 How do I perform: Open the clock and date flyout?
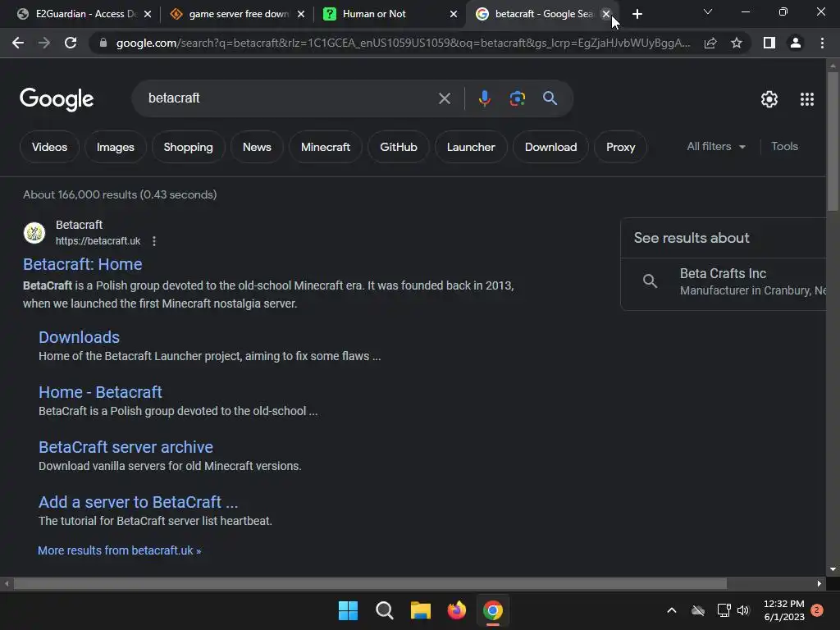[x=783, y=610]
